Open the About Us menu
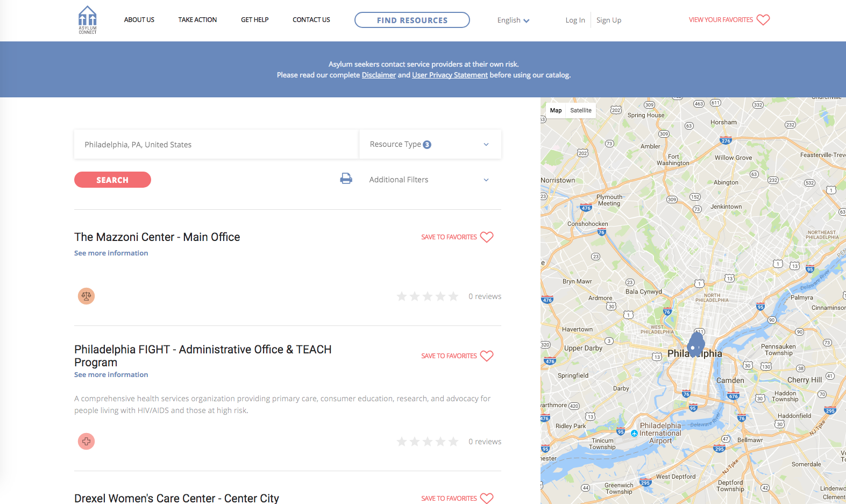The image size is (846, 504). coord(139,20)
